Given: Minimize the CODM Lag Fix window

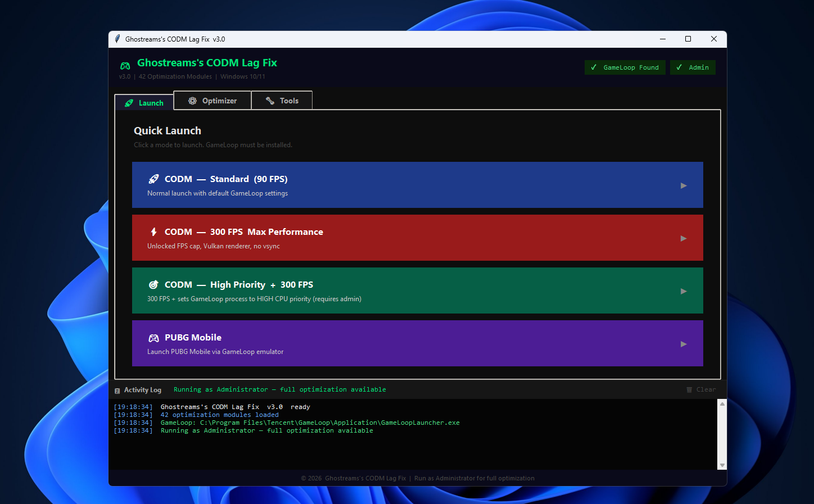Looking at the screenshot, I should point(663,39).
